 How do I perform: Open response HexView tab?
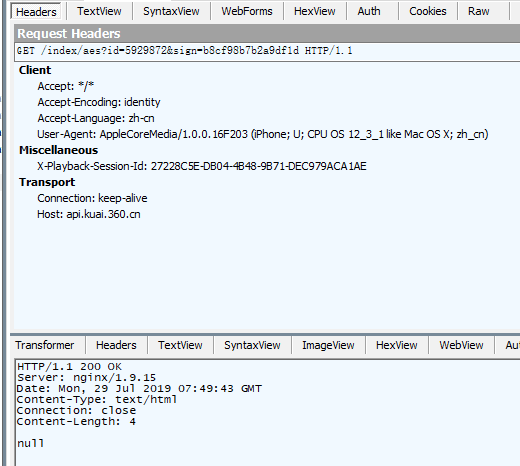396,345
